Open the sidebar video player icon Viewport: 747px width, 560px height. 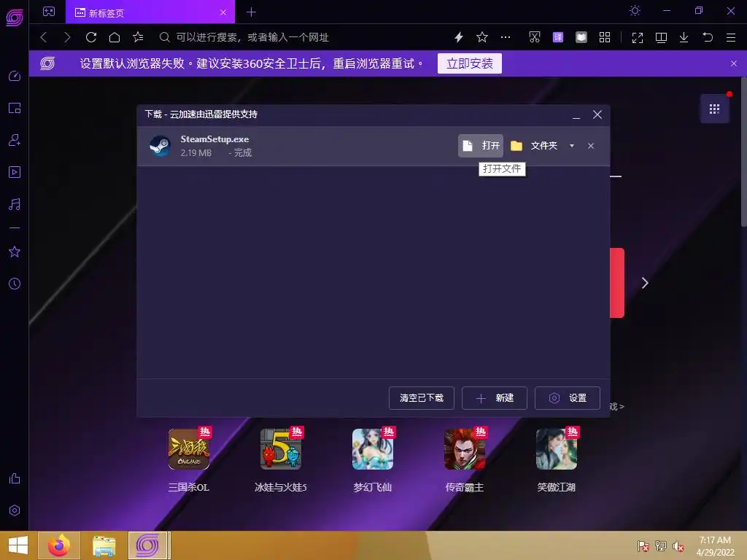[x=15, y=172]
